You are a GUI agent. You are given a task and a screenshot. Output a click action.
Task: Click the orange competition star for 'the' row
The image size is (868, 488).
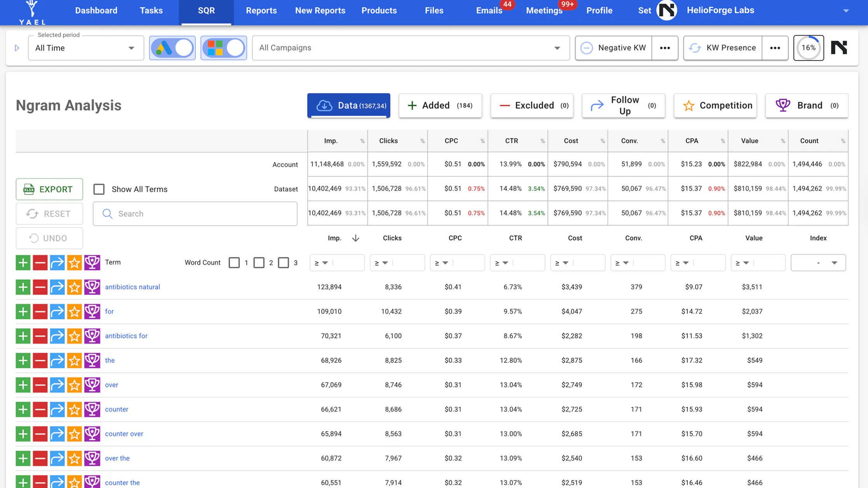(x=74, y=360)
